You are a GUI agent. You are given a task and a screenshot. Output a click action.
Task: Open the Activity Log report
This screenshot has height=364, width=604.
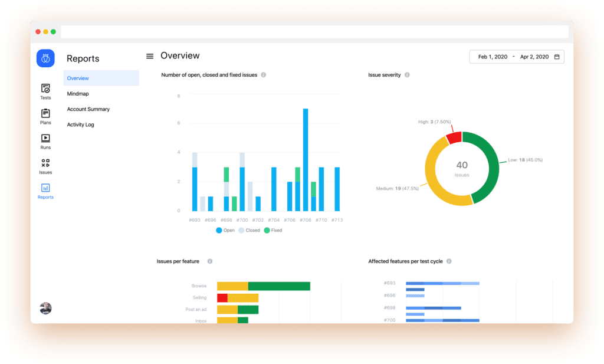81,124
